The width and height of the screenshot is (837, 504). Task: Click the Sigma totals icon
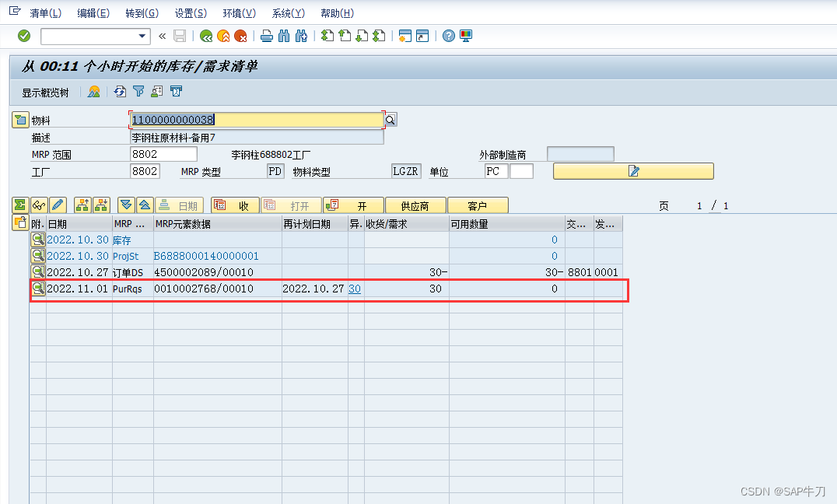[x=19, y=205]
